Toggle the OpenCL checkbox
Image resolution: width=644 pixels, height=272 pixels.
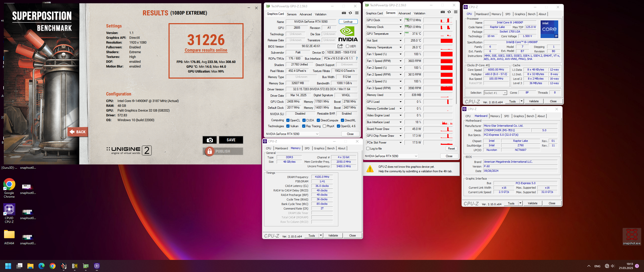click(288, 120)
